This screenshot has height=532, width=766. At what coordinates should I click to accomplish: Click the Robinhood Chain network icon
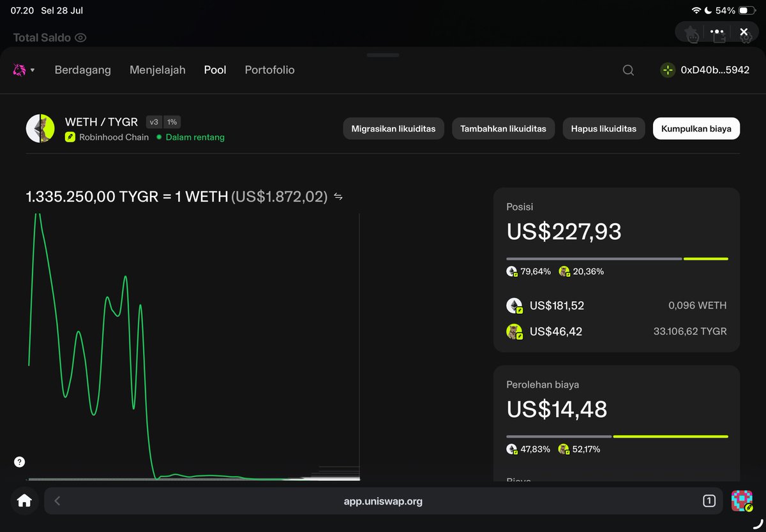pyautogui.click(x=70, y=137)
